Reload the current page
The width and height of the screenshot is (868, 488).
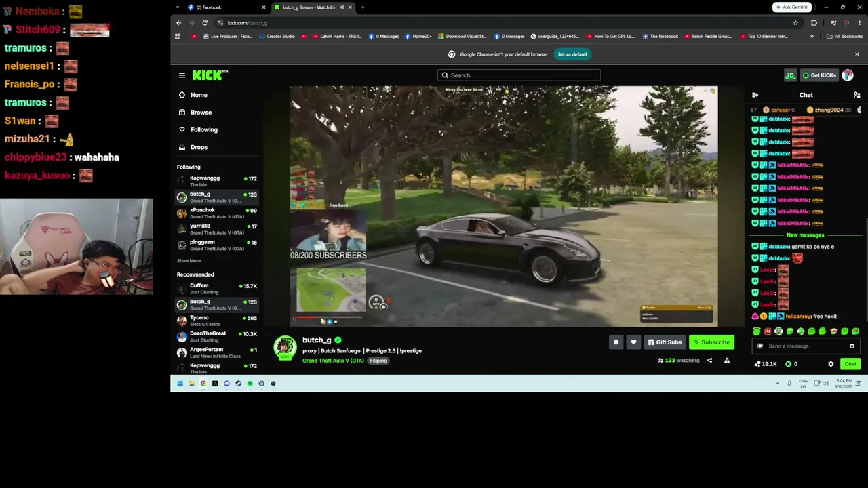point(205,23)
